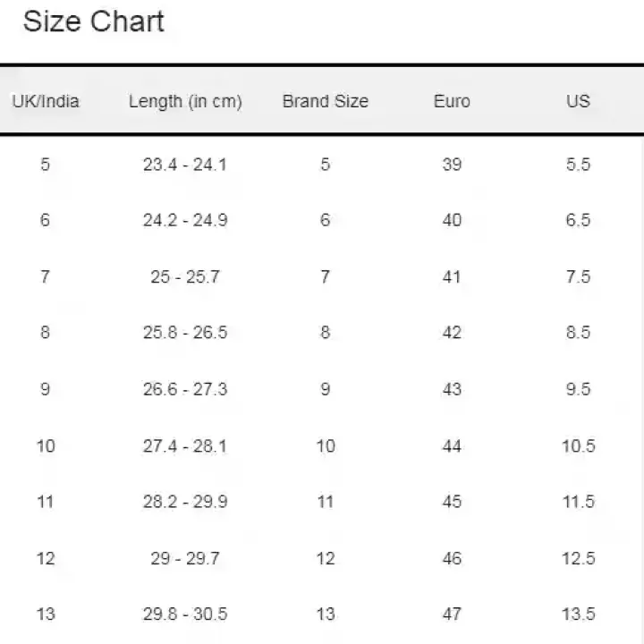The height and width of the screenshot is (644, 644).
Task: Click length range 24.2 - 24.9
Action: [185, 220]
